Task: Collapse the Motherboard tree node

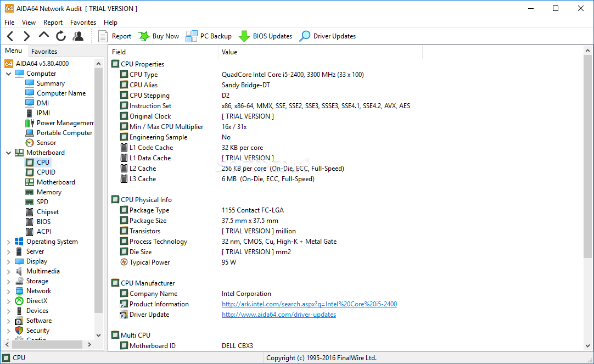Action: 9,153
